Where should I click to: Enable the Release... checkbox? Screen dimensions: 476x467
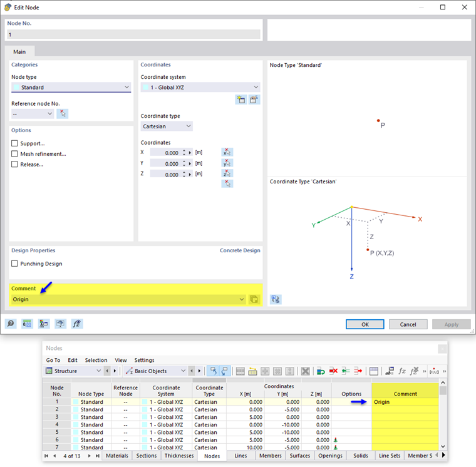(x=14, y=164)
